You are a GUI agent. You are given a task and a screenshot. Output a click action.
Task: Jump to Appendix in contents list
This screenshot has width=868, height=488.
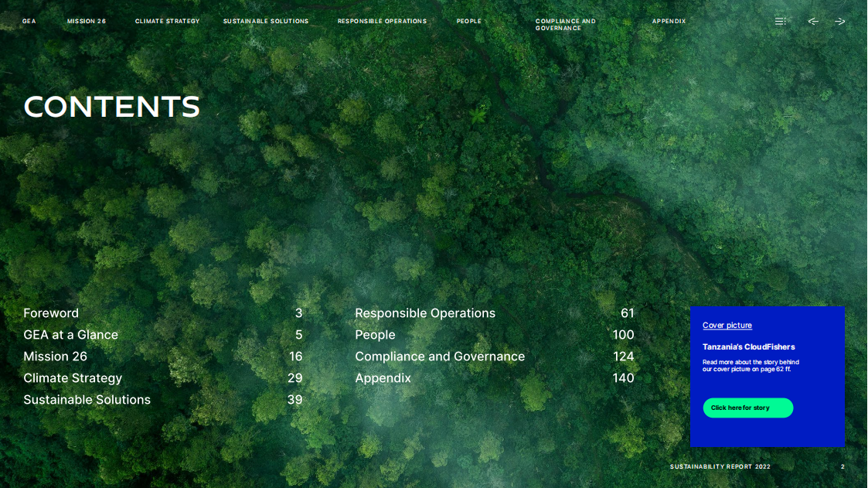(x=383, y=378)
